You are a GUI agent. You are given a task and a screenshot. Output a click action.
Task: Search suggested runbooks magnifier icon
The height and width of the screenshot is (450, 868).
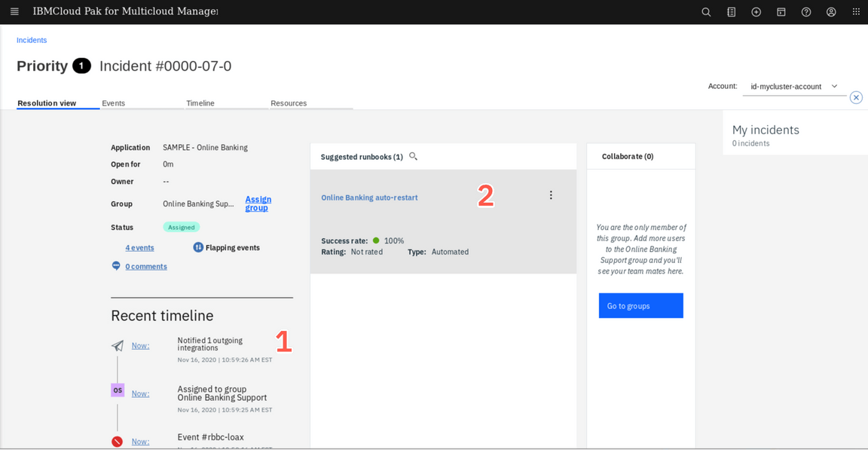[x=413, y=157]
